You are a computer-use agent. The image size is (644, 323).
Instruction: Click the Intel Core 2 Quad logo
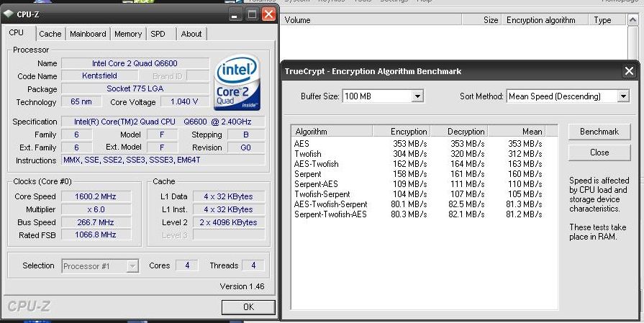[237, 83]
